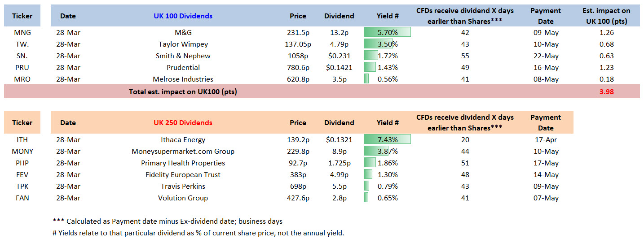Click the 5.70% yield data bar

[x=388, y=32]
